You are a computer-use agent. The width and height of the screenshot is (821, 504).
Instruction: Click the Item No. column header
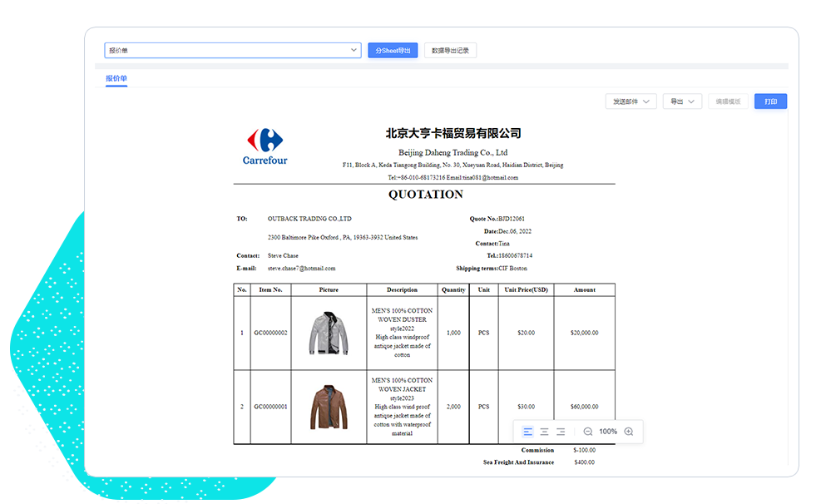270,290
